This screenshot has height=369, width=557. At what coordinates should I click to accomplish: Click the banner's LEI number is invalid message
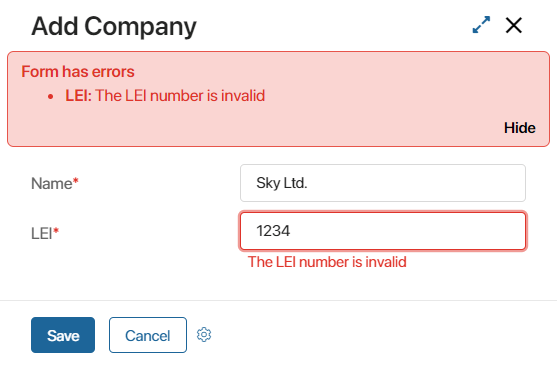pos(180,96)
